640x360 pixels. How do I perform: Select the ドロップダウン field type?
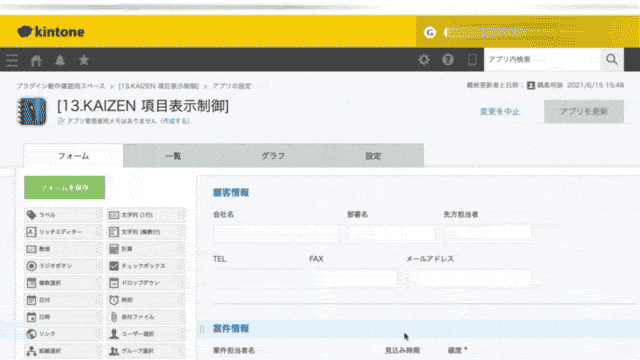(146, 283)
